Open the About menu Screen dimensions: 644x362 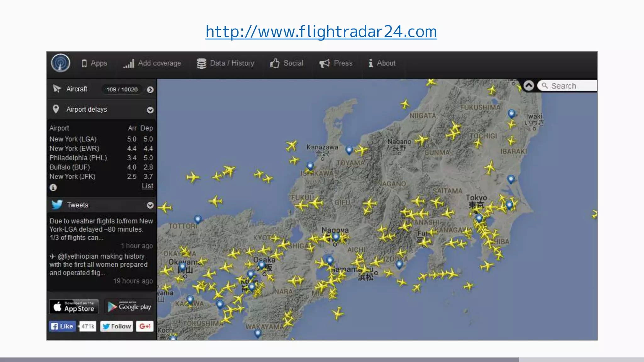382,63
